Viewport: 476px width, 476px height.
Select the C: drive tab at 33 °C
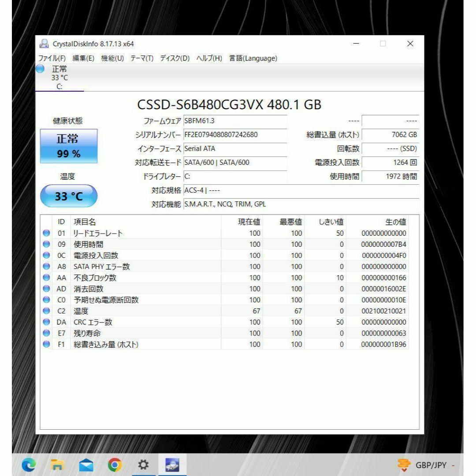59,78
